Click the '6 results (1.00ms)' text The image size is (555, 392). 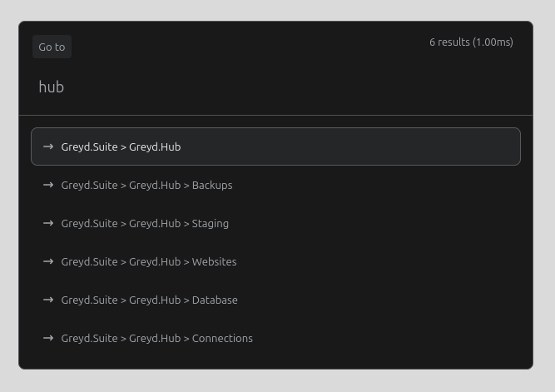click(x=471, y=42)
